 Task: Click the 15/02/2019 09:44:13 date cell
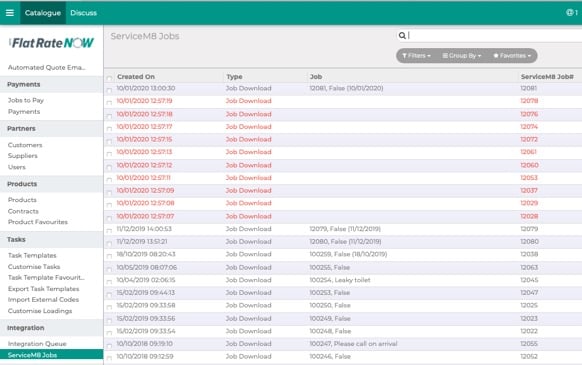[146, 293]
